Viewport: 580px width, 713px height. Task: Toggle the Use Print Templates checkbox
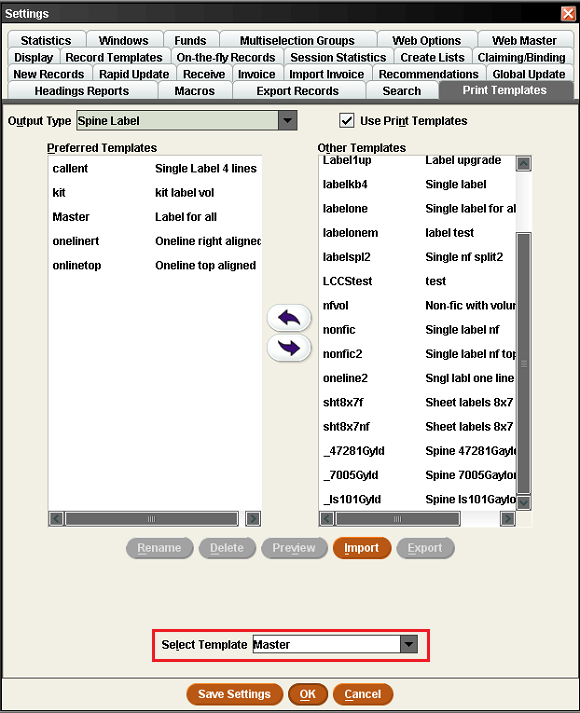click(347, 121)
